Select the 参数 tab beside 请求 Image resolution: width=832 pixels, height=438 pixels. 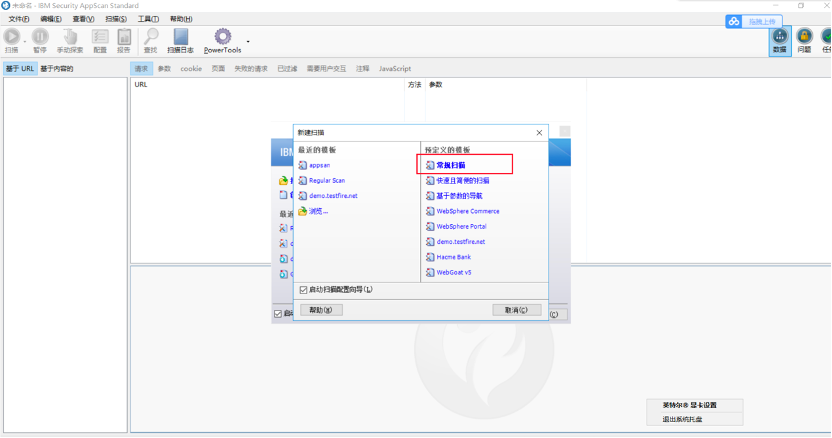164,68
